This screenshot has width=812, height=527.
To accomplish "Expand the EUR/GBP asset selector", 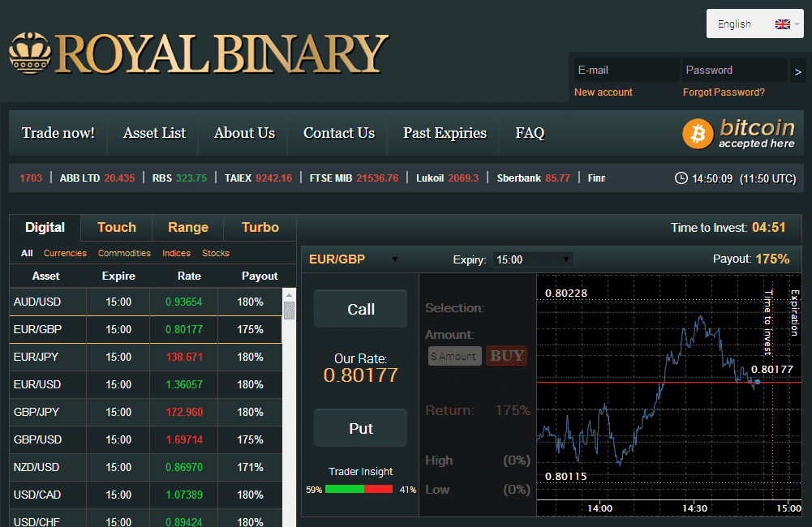I will (x=354, y=259).
